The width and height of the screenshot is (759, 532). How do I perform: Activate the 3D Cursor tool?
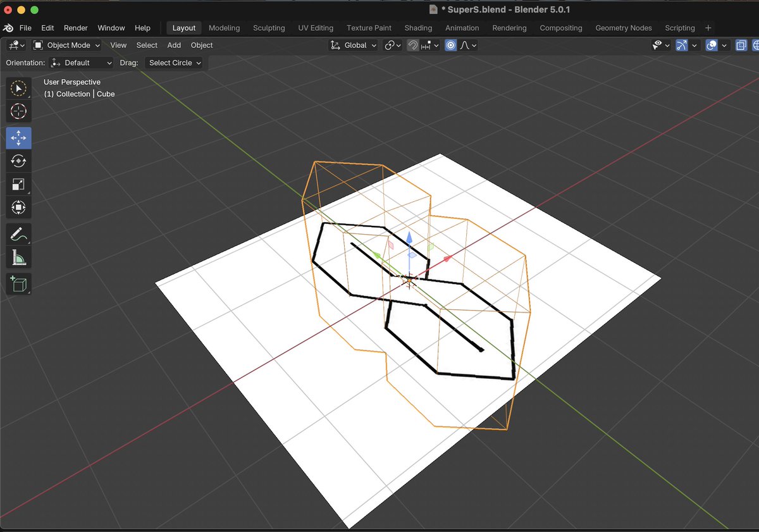[18, 112]
